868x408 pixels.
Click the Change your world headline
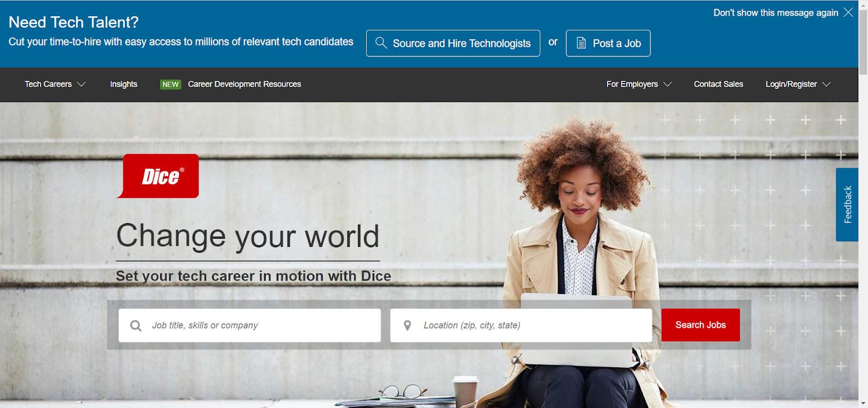(248, 237)
